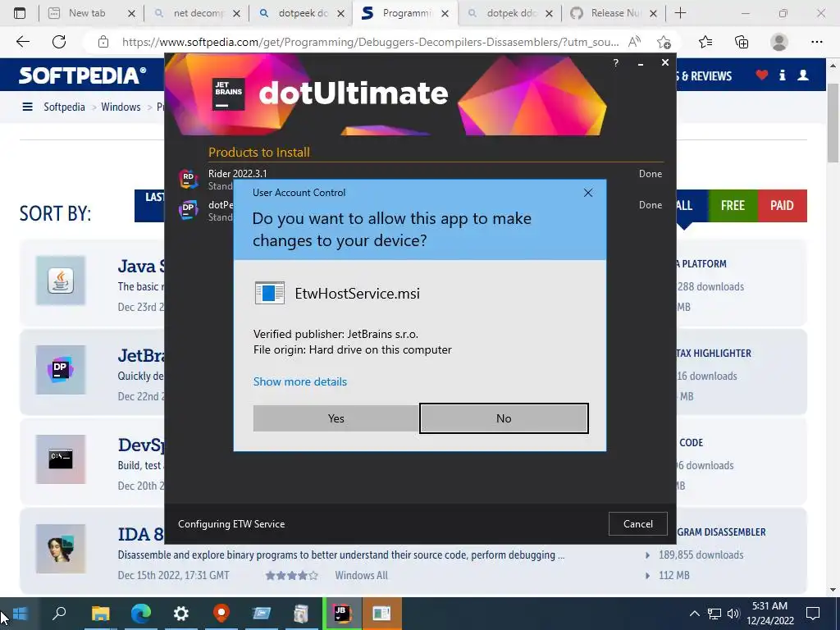The width and height of the screenshot is (840, 630).
Task: Click the installer help question mark
Action: 616,63
